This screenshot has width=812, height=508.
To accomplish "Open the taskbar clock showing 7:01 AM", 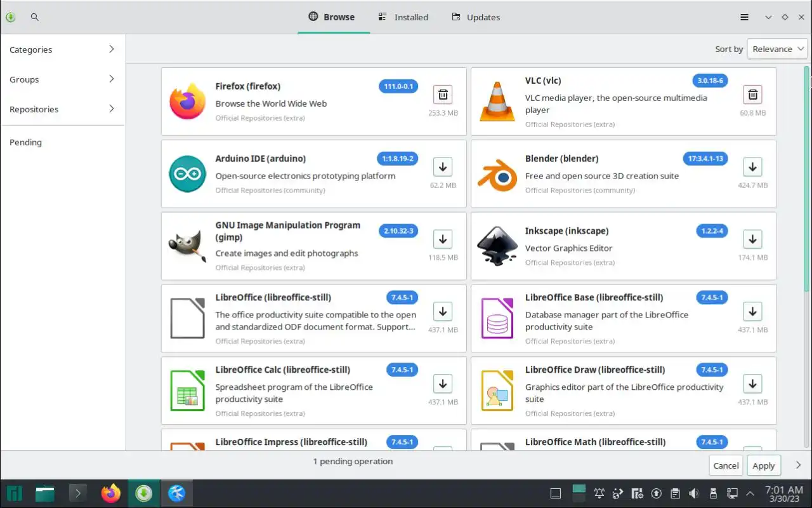I will tap(784, 493).
